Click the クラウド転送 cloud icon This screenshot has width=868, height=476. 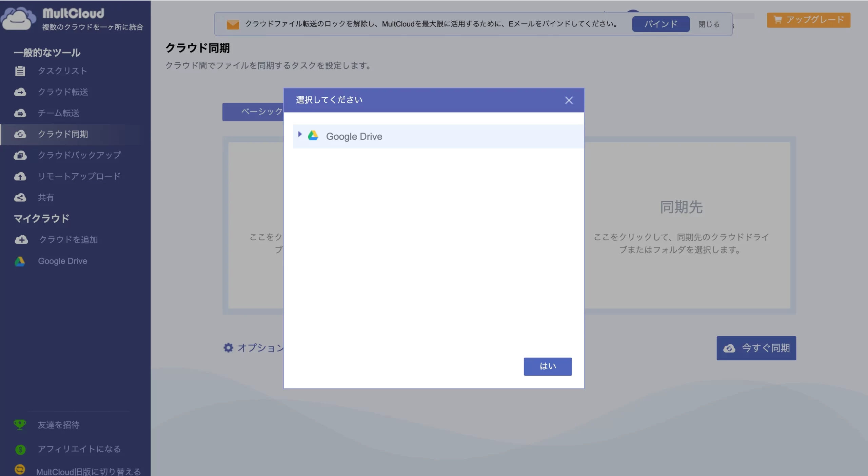pos(20,92)
